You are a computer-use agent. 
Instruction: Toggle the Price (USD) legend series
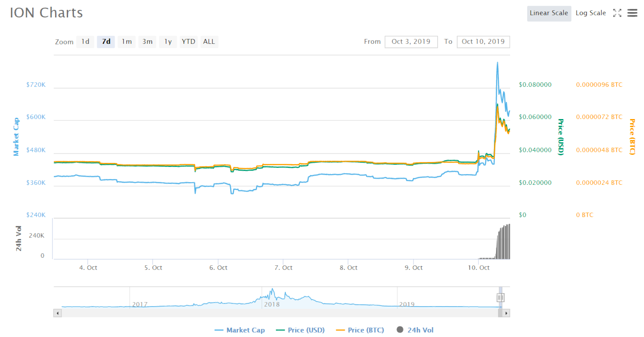click(x=300, y=330)
